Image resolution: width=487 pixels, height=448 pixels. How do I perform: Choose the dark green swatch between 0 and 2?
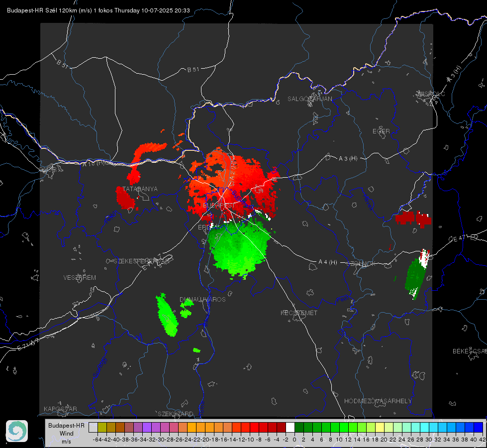coord(299,427)
